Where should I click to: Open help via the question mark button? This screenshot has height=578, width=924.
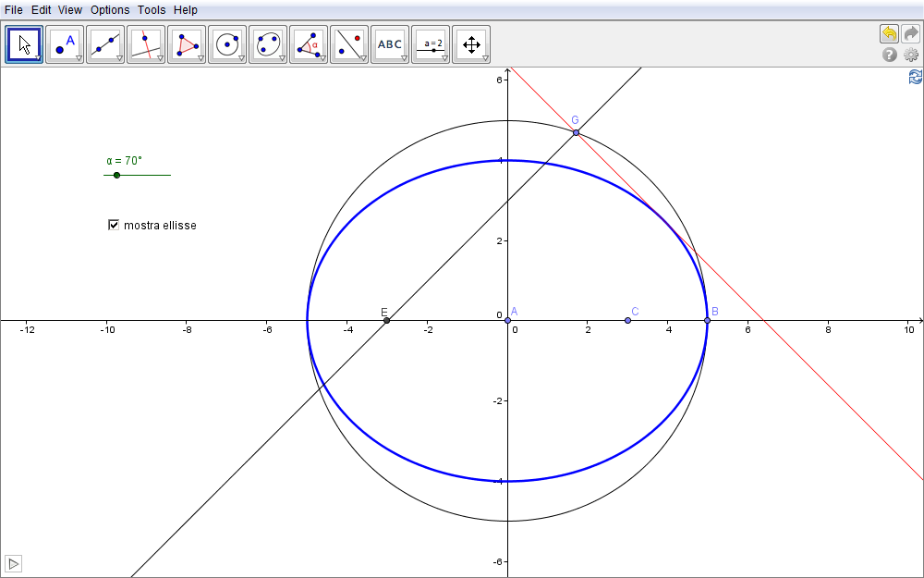tap(890, 55)
